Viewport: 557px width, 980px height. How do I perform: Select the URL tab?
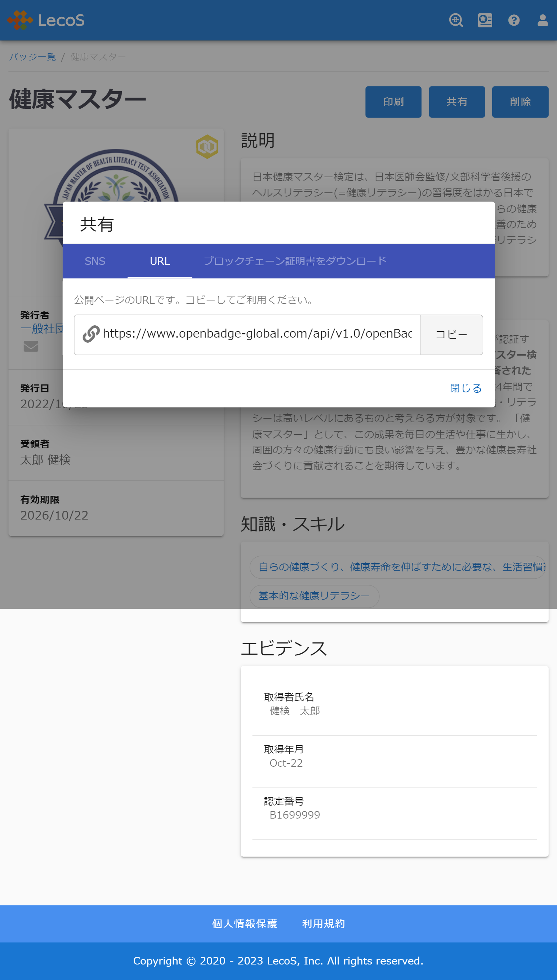[x=160, y=261]
